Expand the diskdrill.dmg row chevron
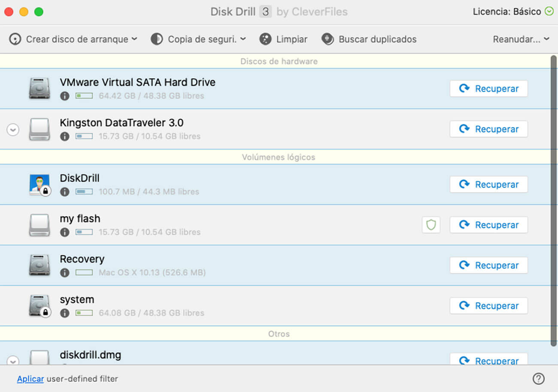The height and width of the screenshot is (392, 558). [x=13, y=361]
